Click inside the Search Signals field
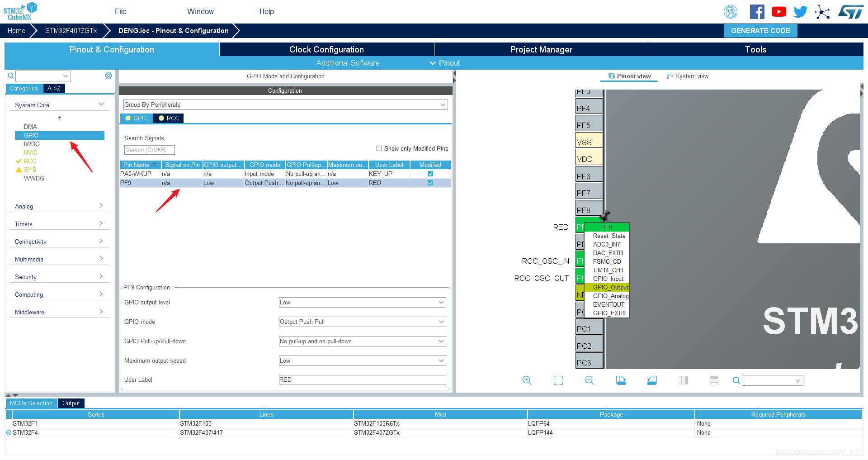Screen dimensions: 868x460 (x=149, y=150)
